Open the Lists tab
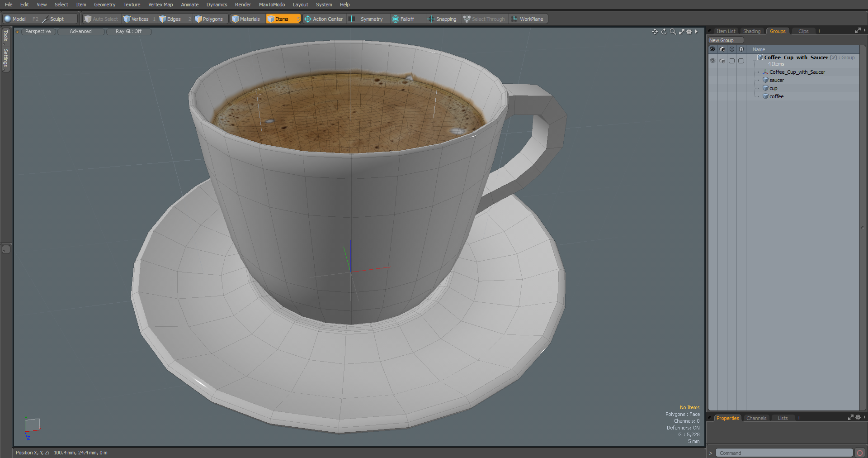Viewport: 868px width, 458px height. pos(783,418)
